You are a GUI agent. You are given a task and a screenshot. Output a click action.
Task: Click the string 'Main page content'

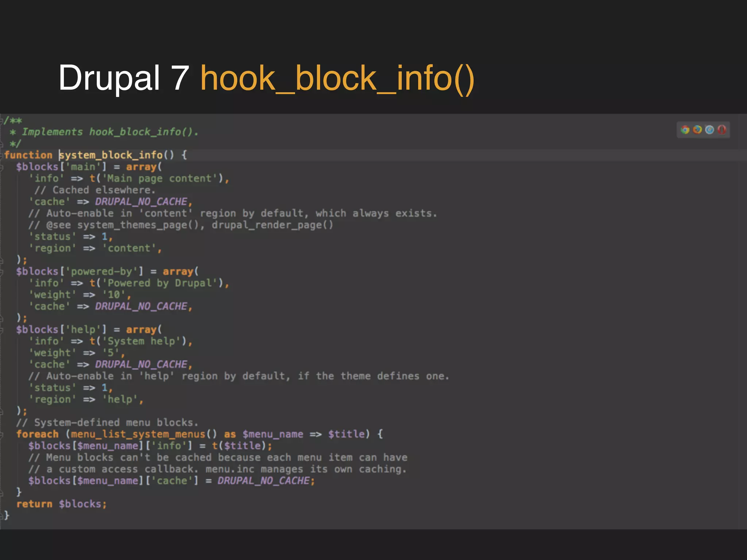[x=159, y=179]
